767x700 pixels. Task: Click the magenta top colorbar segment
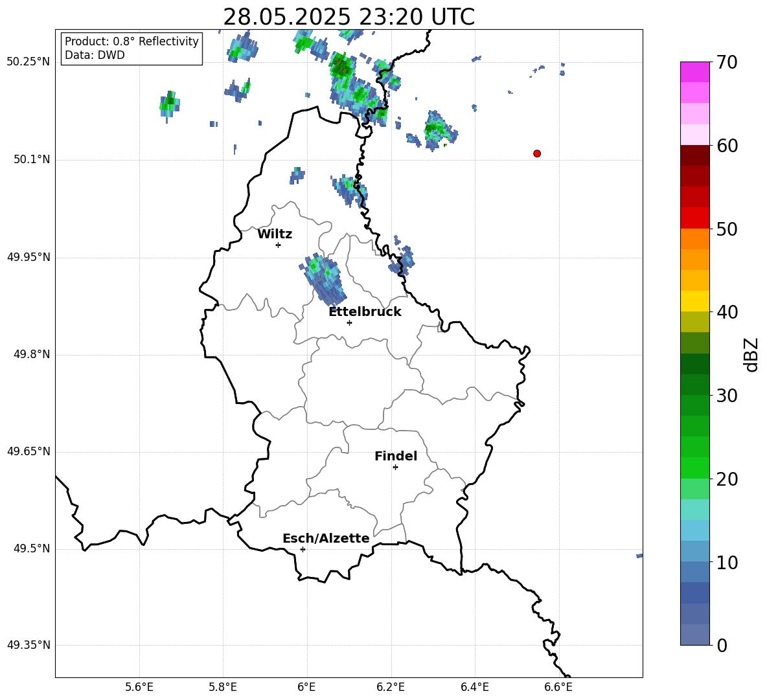pyautogui.click(x=695, y=73)
